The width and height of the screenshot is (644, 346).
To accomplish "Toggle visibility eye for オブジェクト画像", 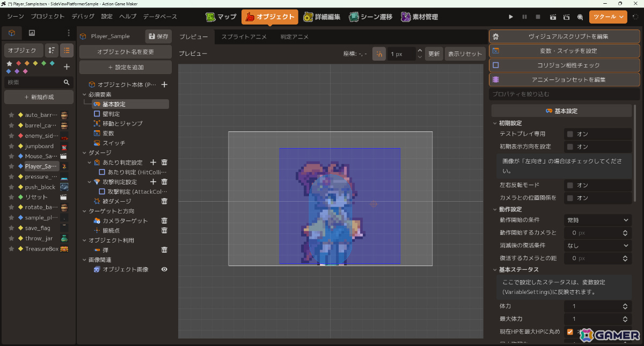I will [164, 269].
